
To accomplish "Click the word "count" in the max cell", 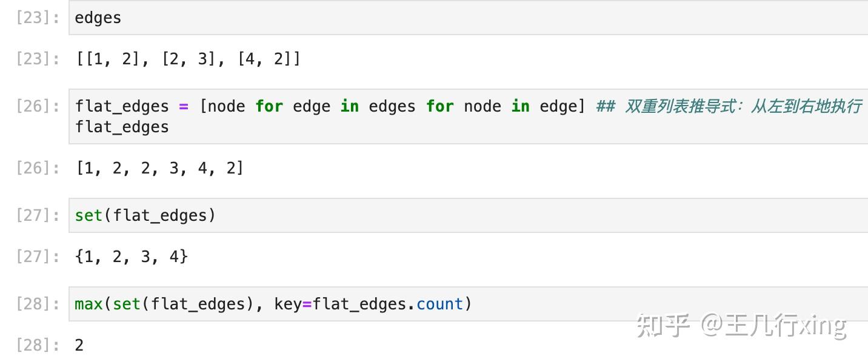I will click(x=439, y=304).
